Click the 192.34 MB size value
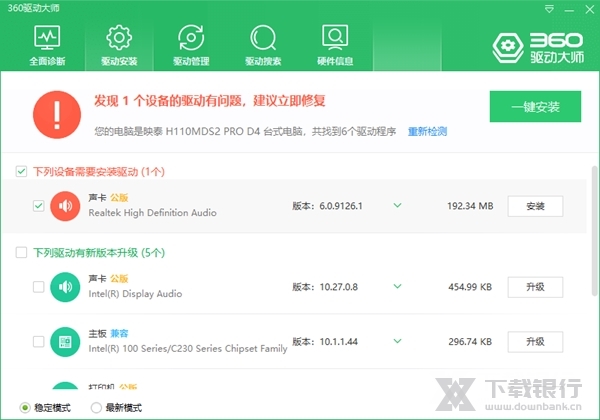600x420 pixels. point(470,206)
